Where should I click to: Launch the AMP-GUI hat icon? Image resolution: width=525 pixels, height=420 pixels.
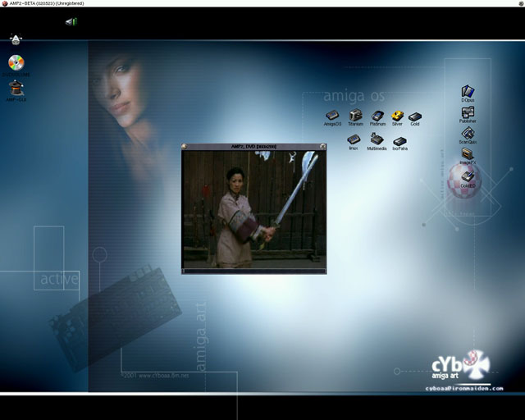16,86
